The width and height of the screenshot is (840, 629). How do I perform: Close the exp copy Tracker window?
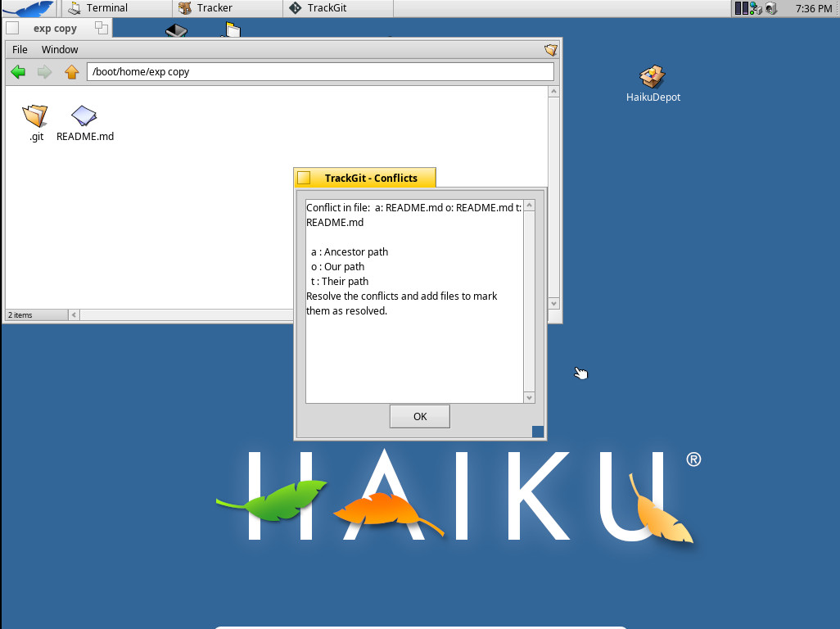[13, 28]
